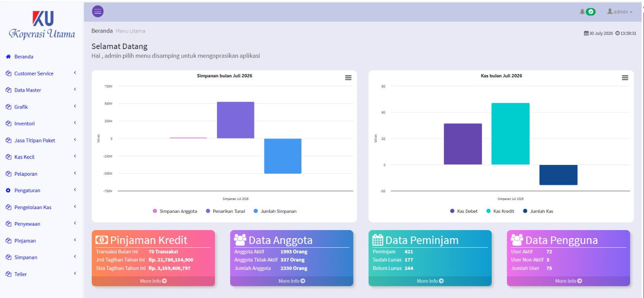This screenshot has width=644, height=298.
Task: Expand the Kas Kecil chevron
Action: coord(75,156)
